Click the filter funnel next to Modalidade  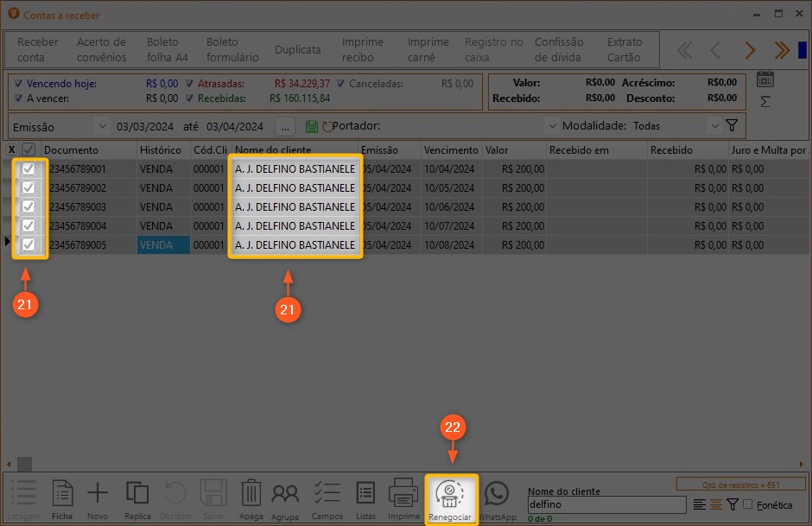click(732, 126)
